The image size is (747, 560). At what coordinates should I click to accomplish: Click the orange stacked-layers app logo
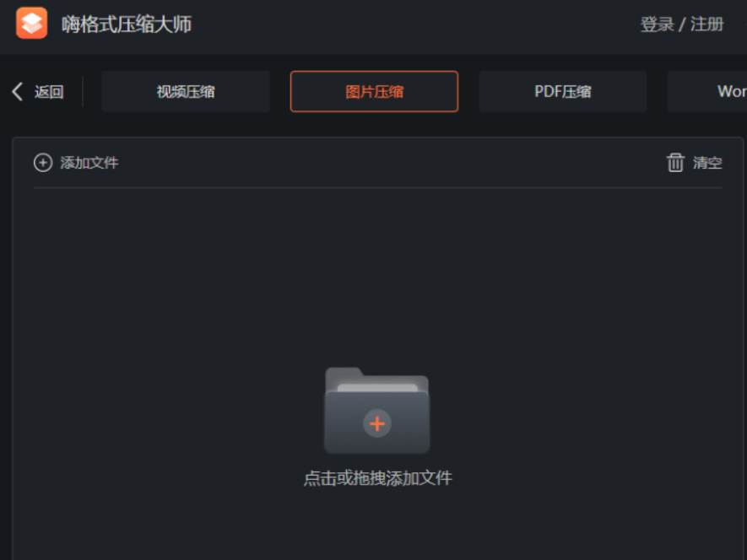pos(31,23)
